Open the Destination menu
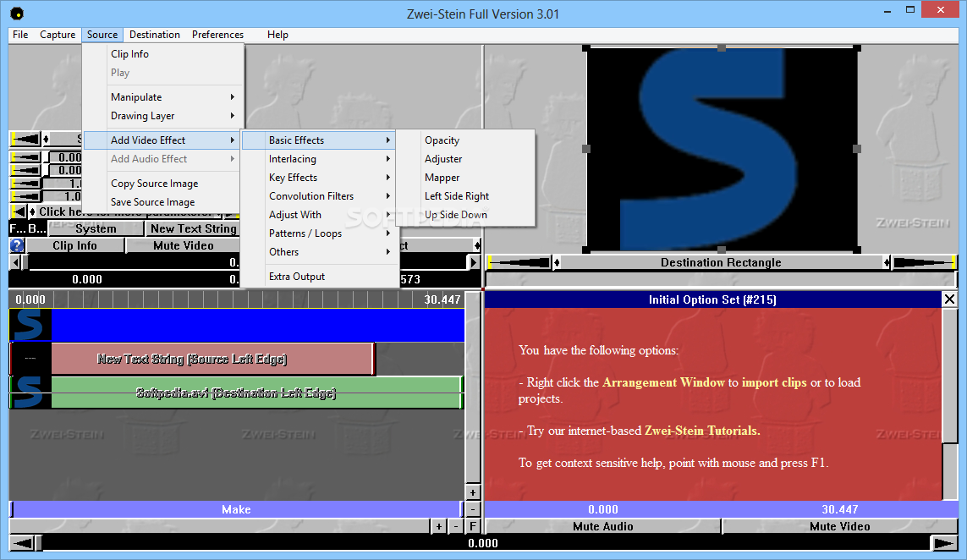 tap(154, 35)
